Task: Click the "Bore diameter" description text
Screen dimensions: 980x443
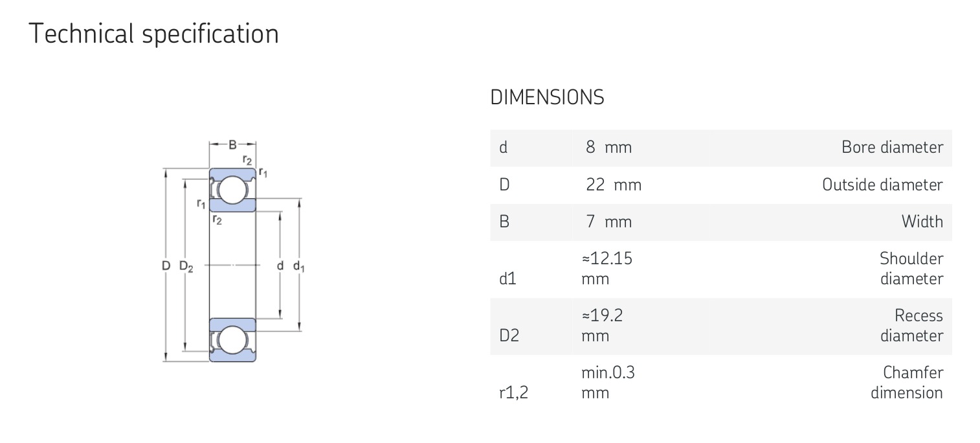Action: point(892,148)
